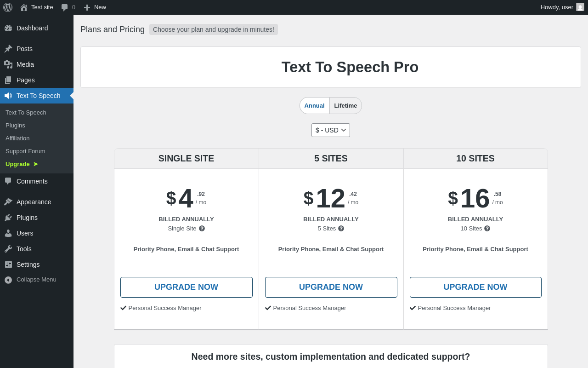
Task: Click help icon next to Single Site
Action: (202, 229)
